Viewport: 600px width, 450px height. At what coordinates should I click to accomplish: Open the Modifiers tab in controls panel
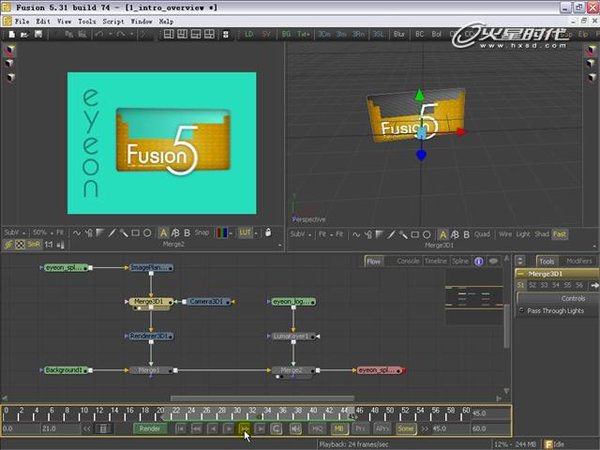(579, 261)
